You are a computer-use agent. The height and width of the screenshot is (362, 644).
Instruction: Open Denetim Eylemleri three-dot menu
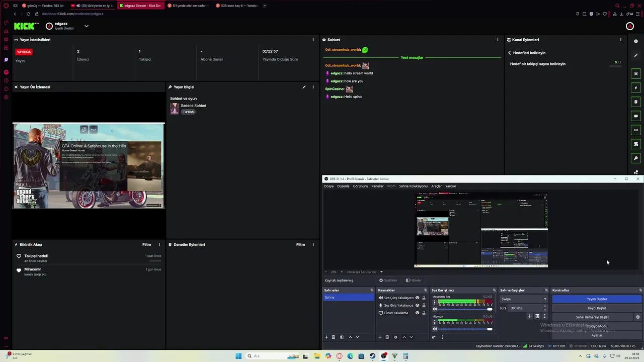click(x=313, y=245)
